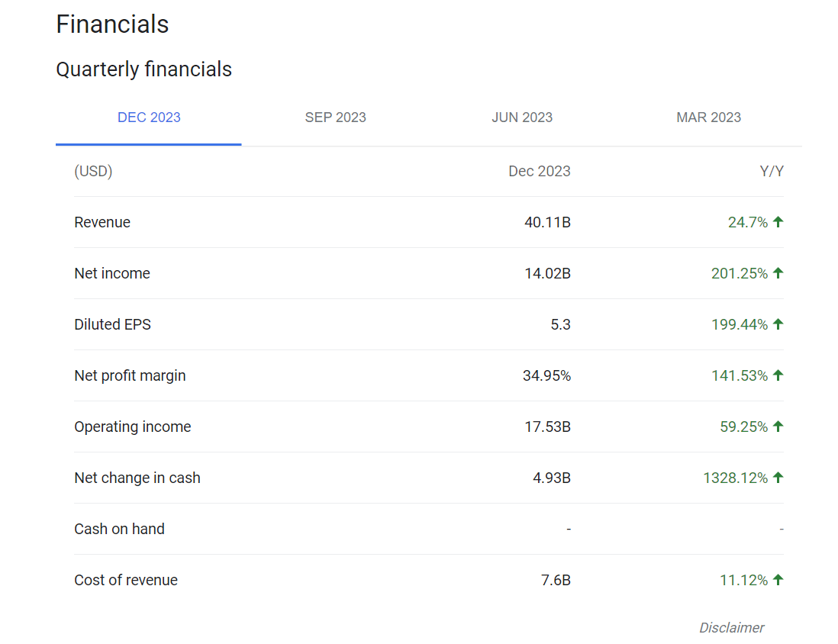View the MAR 2023 quarter tab
Screen dimensions: 838x644
708,118
